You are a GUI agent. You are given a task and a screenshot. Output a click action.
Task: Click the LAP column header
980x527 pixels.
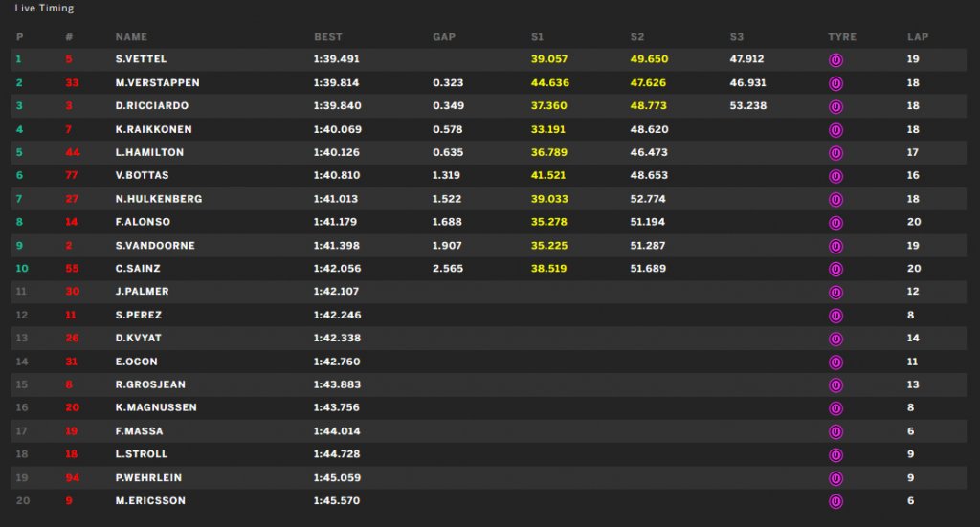918,37
